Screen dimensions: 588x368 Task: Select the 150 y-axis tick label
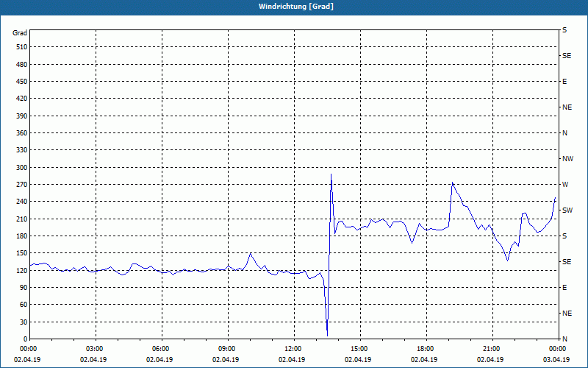22,253
